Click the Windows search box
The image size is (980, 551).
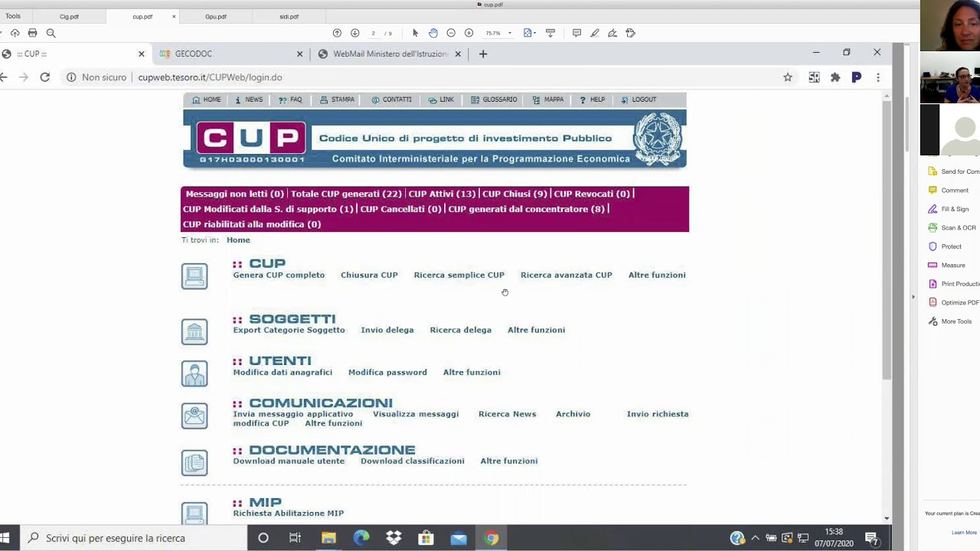tap(134, 538)
